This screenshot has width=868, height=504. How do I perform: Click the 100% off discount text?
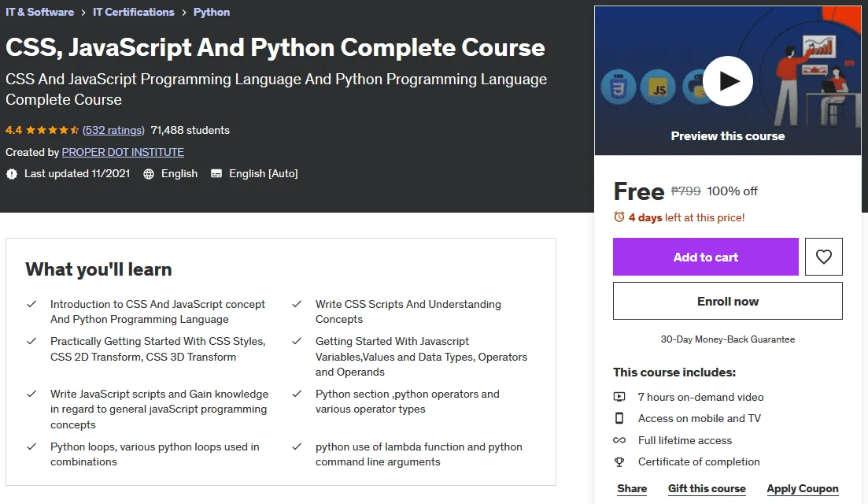pos(732,191)
